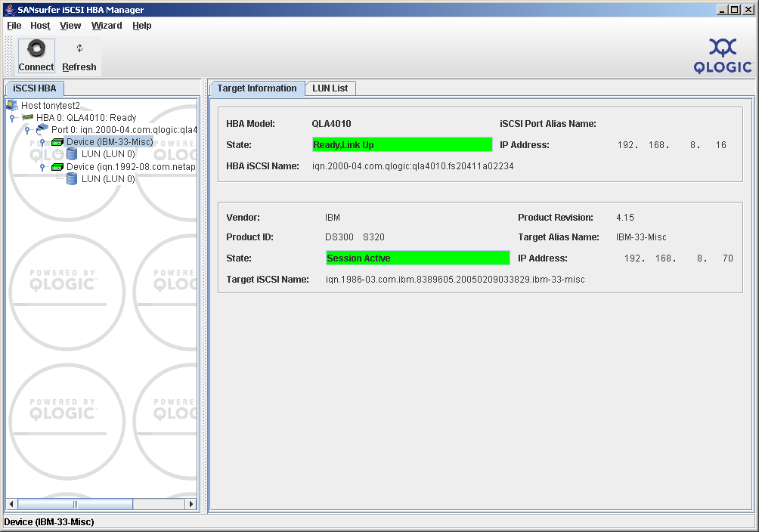Select Device (iqn.1992-08.com.netapp) row
This screenshot has height=532, width=759.
[x=132, y=167]
